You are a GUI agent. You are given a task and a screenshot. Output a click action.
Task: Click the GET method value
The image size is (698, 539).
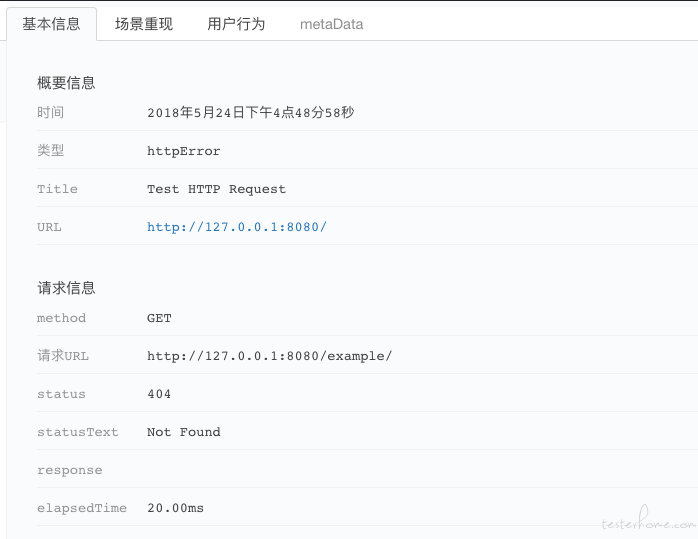(159, 318)
